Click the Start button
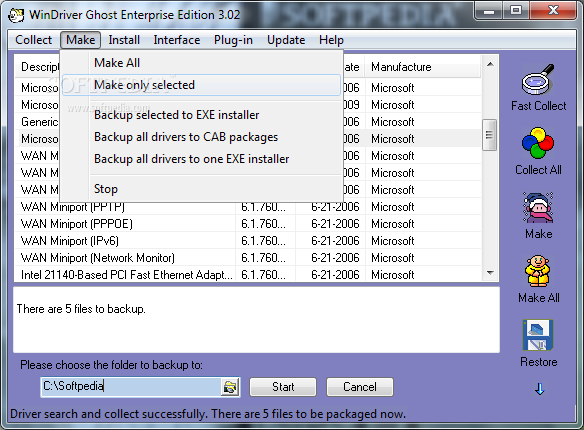Image resolution: width=584 pixels, height=430 pixels. pyautogui.click(x=283, y=387)
